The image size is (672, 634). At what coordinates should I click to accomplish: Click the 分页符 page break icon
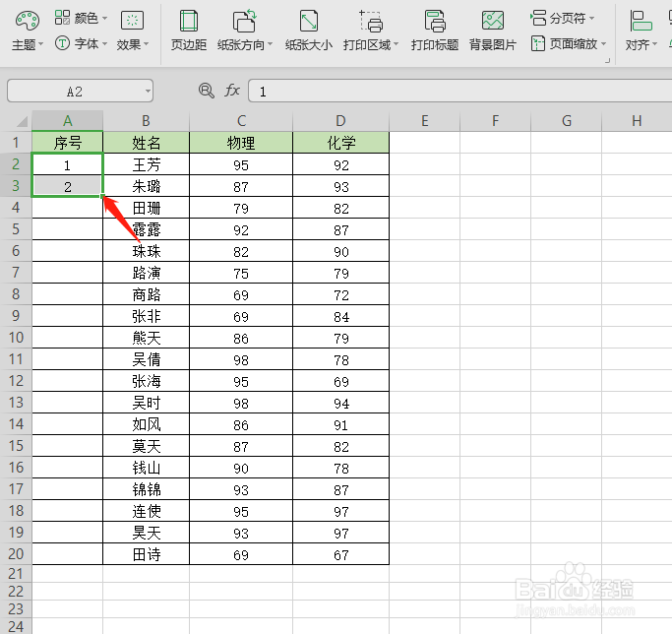coord(538,18)
